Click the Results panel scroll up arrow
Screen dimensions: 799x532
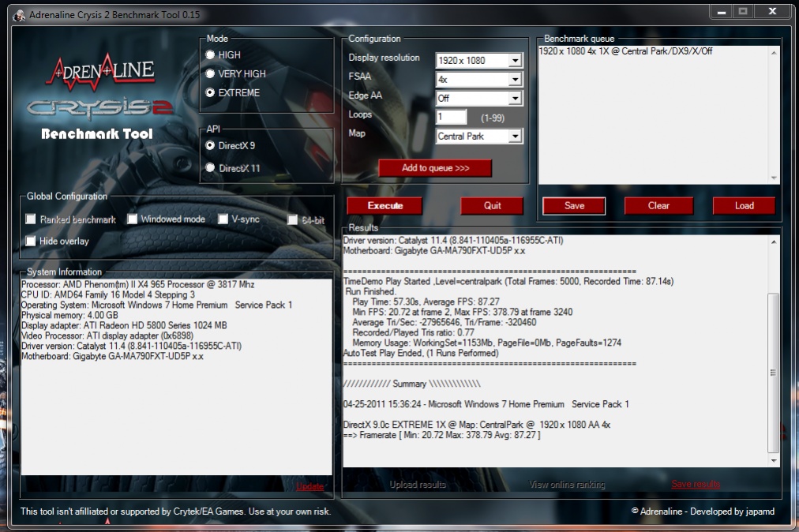click(x=774, y=242)
